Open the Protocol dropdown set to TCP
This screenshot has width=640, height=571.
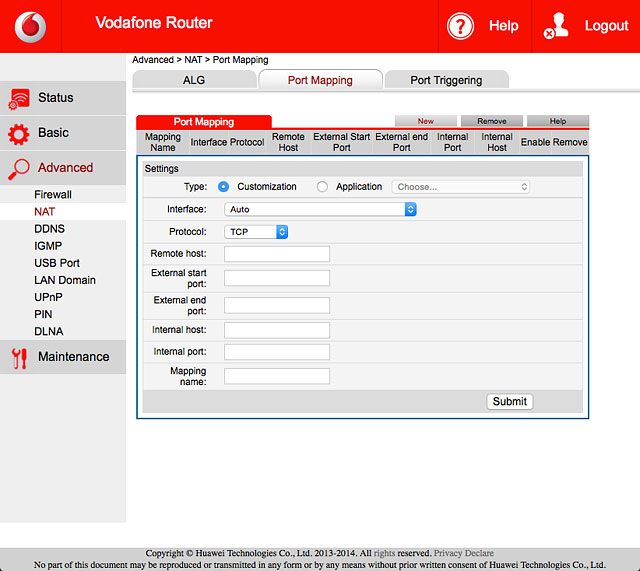(256, 232)
